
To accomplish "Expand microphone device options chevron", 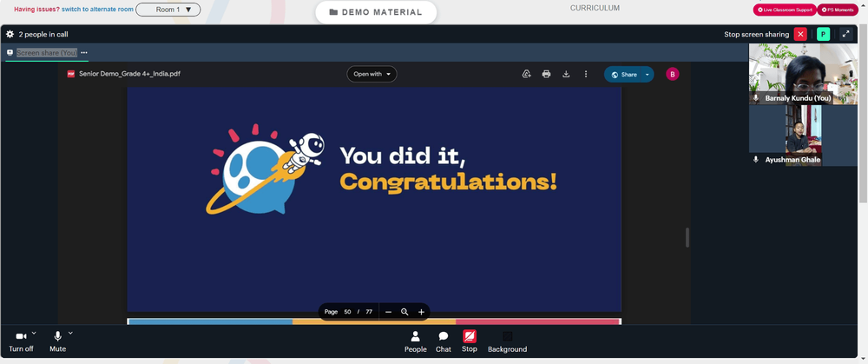I will [70, 333].
